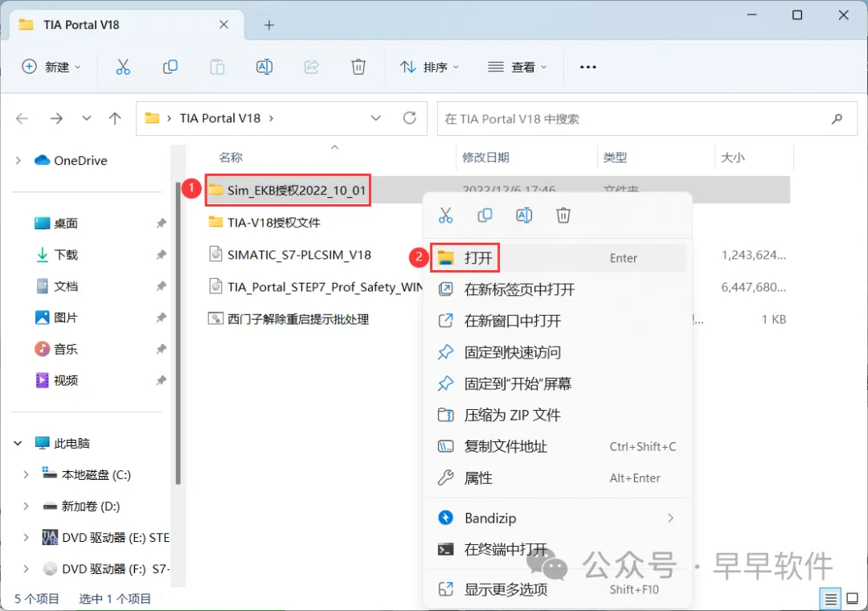
Task: Switch to large icons view in the status bar
Action: coord(853,599)
